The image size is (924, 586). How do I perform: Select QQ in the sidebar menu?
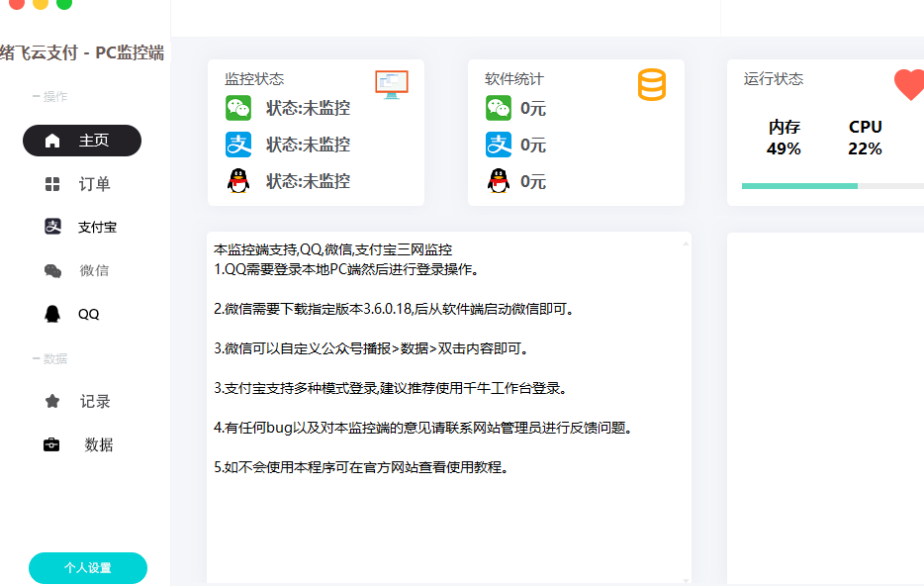point(82,314)
